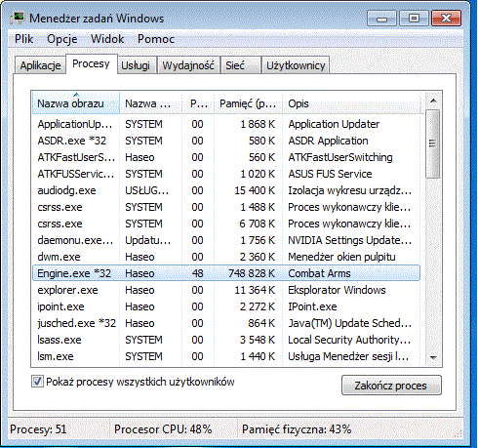This screenshot has width=478, height=448.
Task: Select csrss.exe using 6 708 K
Action: point(226,224)
